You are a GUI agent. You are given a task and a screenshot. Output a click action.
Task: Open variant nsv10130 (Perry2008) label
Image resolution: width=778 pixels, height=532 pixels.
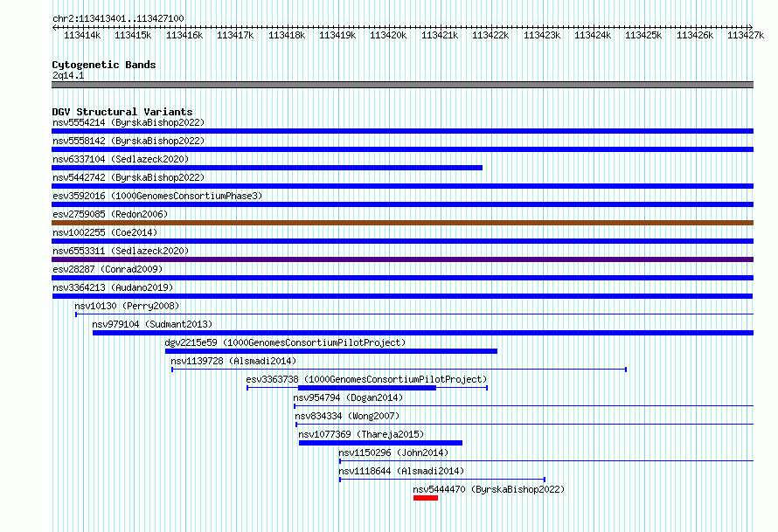point(127,306)
